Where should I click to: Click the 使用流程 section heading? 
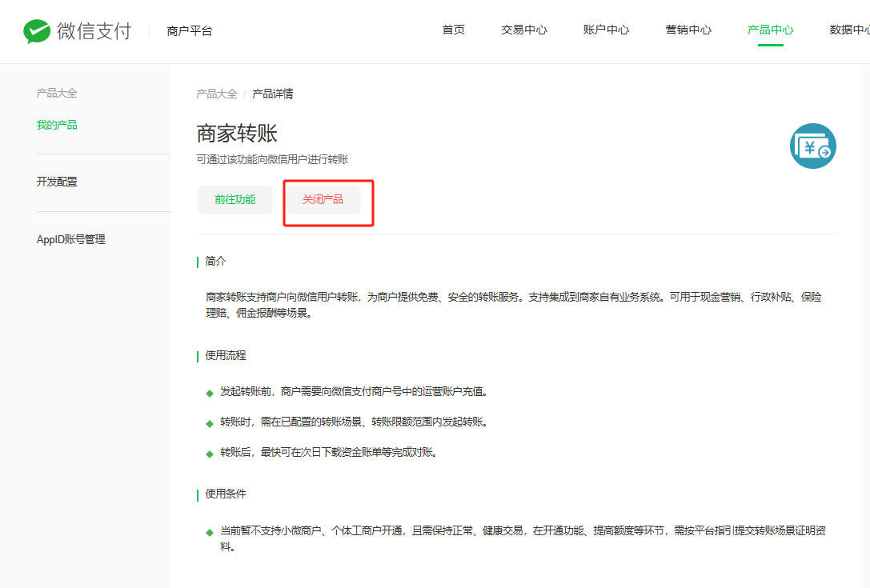[226, 355]
